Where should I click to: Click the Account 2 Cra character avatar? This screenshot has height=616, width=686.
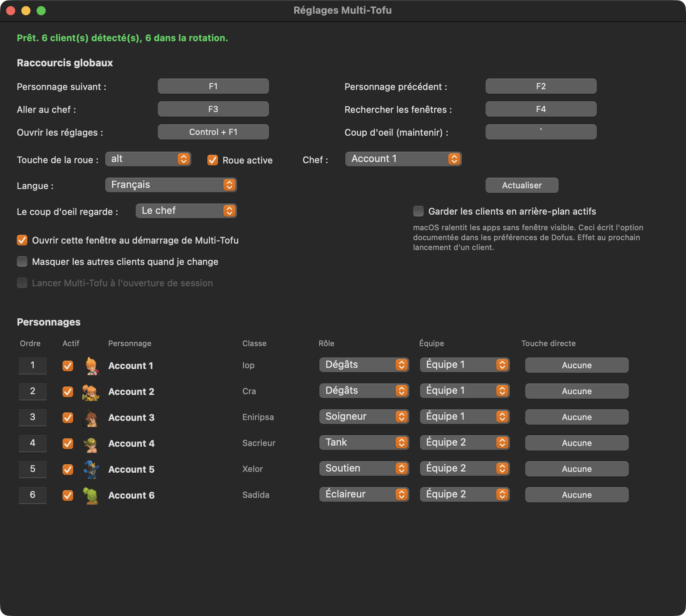[91, 391]
